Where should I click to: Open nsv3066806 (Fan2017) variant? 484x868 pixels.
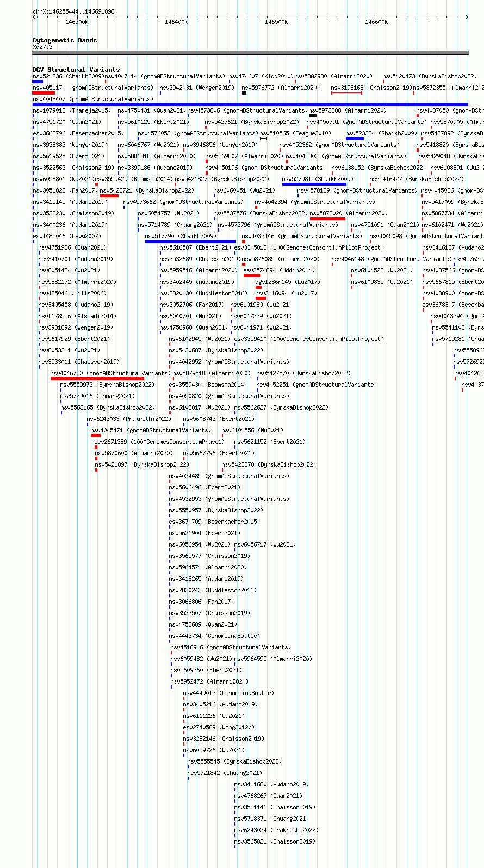pyautogui.click(x=201, y=602)
